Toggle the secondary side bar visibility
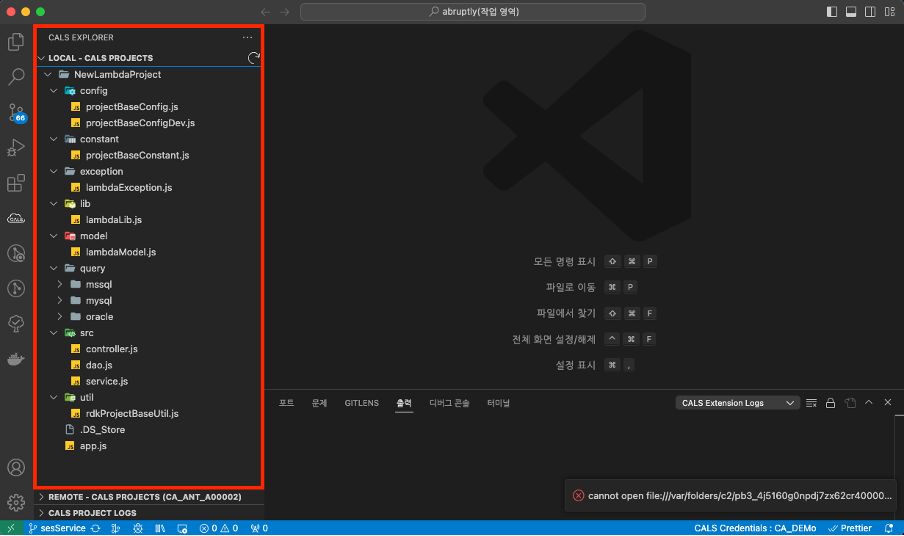Screen dimensions: 904x536 (870, 12)
